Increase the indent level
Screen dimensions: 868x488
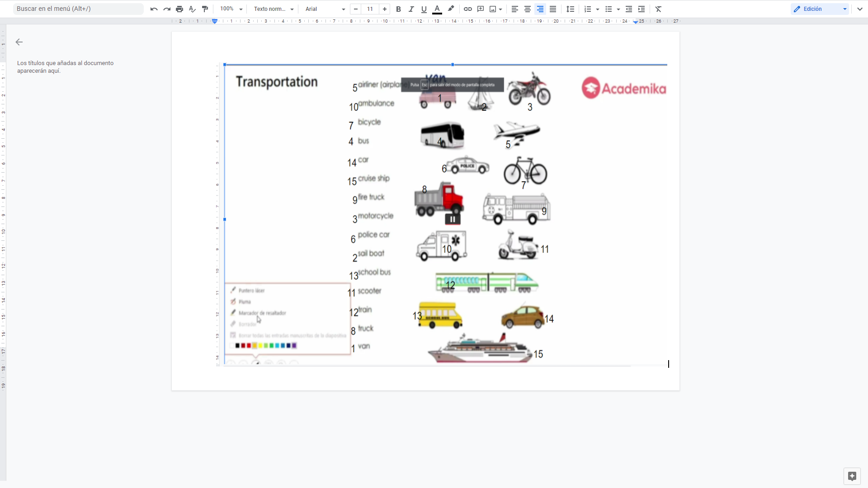(642, 9)
